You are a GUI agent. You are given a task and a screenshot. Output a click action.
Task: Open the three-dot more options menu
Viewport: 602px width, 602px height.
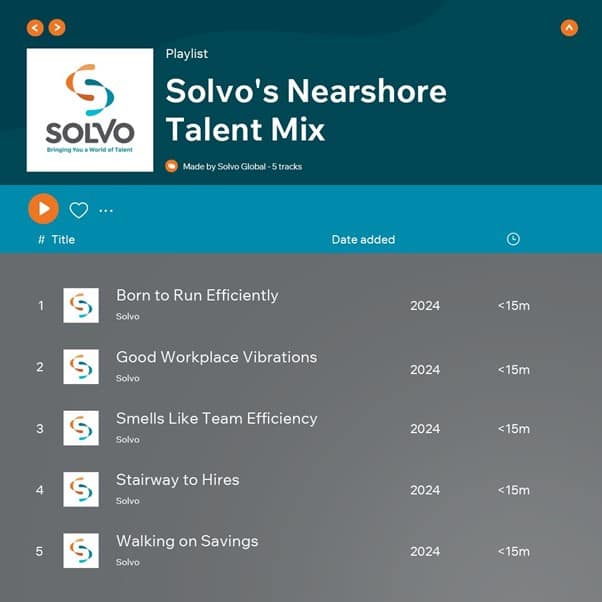pyautogui.click(x=106, y=210)
